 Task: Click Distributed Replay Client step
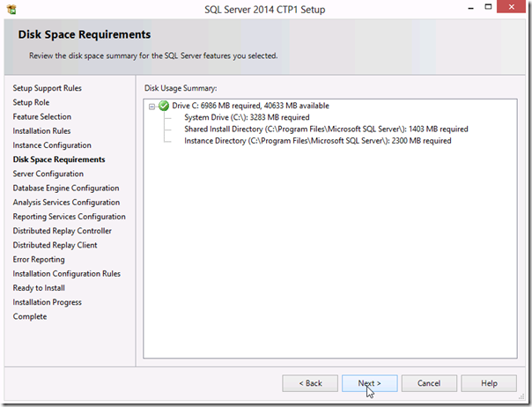pos(55,245)
